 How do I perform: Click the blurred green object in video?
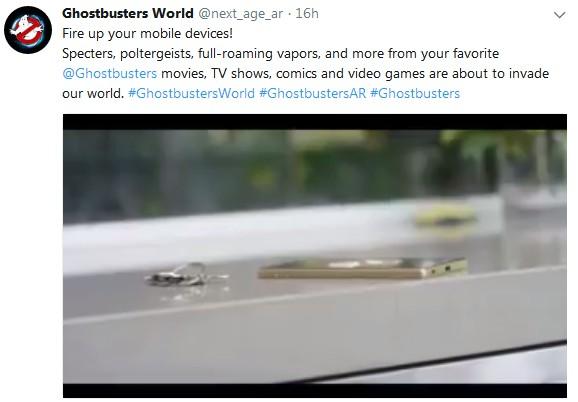click(x=446, y=215)
